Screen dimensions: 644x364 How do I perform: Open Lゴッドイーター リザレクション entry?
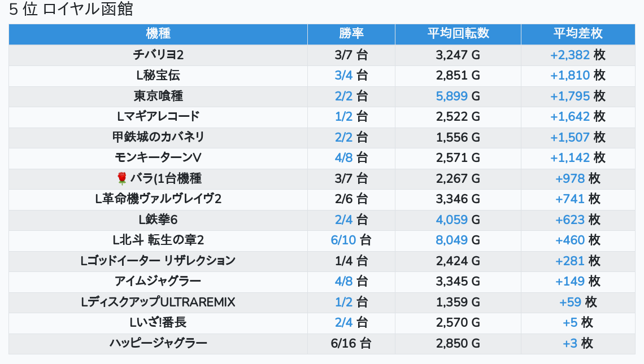pos(158,261)
